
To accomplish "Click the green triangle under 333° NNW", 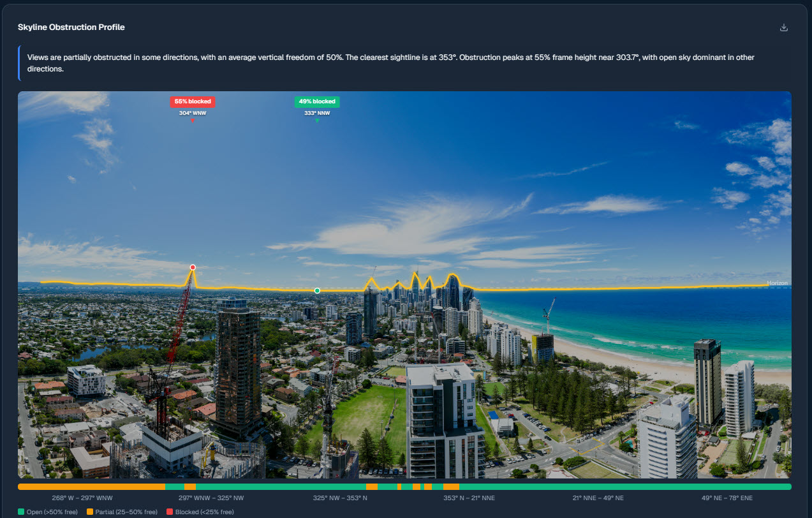I will click(317, 120).
